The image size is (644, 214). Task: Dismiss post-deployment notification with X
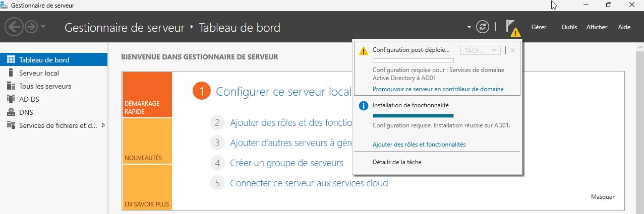pyautogui.click(x=512, y=50)
